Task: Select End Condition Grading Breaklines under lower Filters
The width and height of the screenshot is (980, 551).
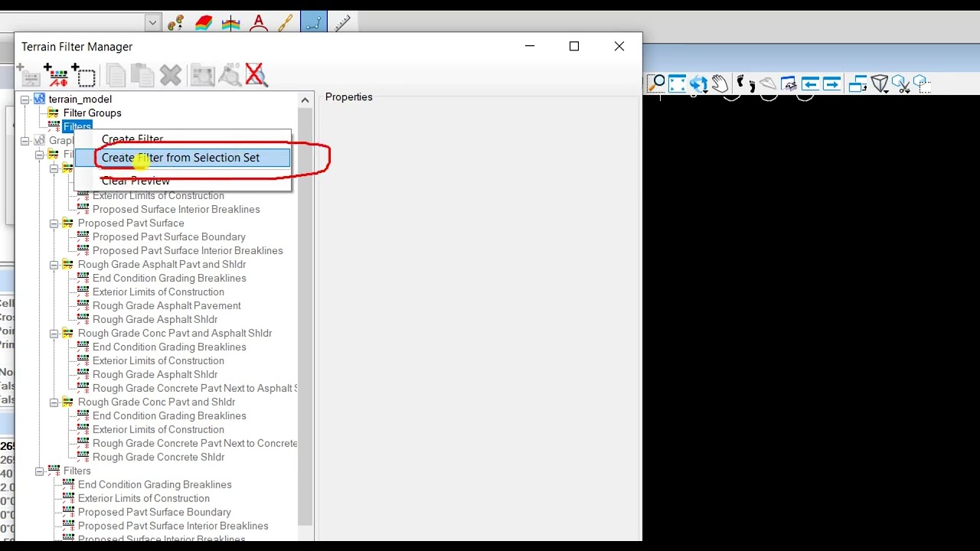Action: 155,485
